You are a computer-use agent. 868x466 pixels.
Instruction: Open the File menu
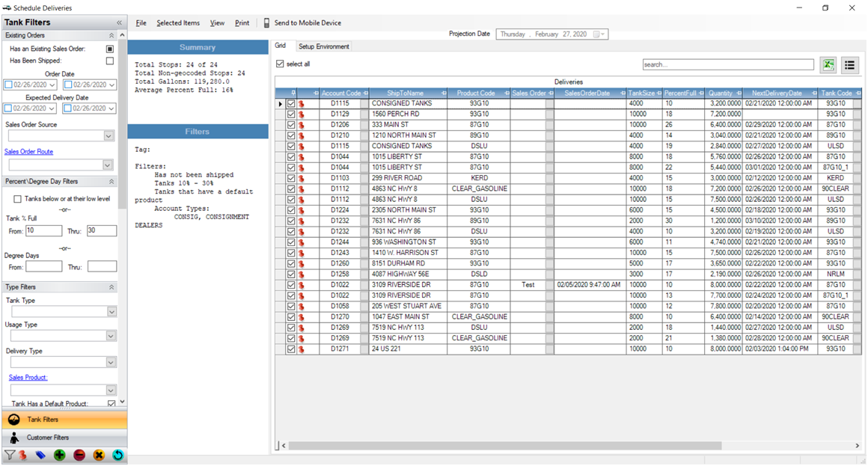tap(141, 22)
